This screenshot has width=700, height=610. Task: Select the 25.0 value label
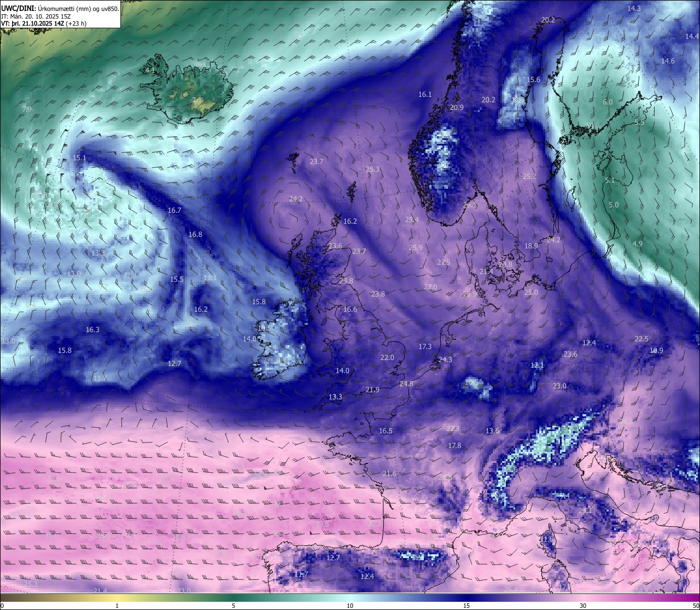point(531,292)
